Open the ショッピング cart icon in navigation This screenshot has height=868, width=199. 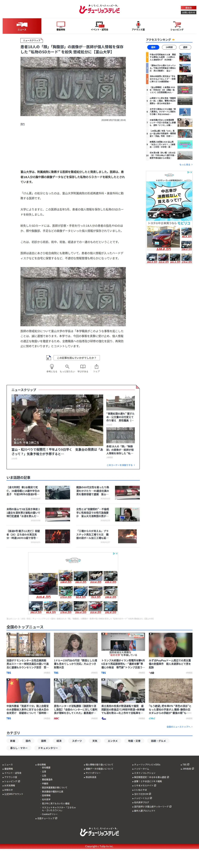pyautogui.click(x=177, y=25)
